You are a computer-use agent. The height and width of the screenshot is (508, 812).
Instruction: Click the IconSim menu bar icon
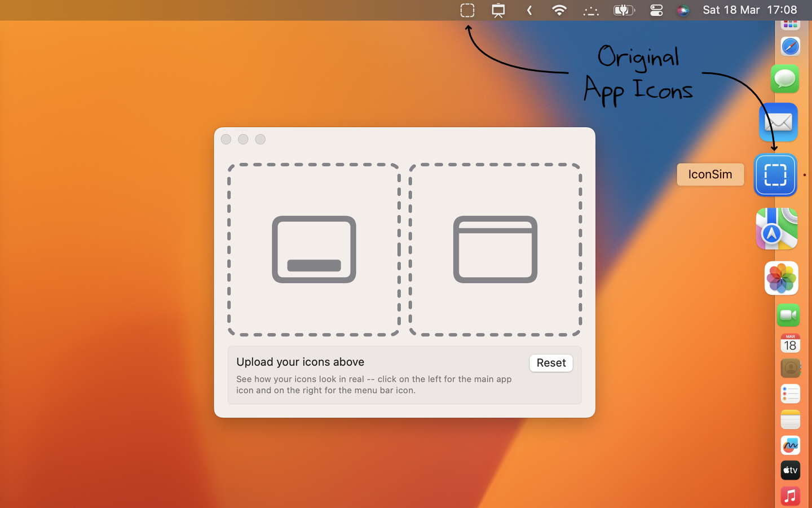point(467,10)
